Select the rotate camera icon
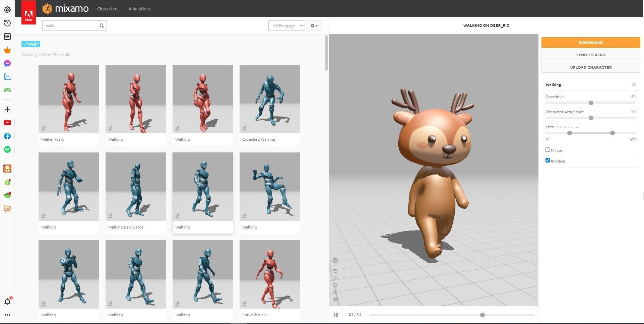 335,271
